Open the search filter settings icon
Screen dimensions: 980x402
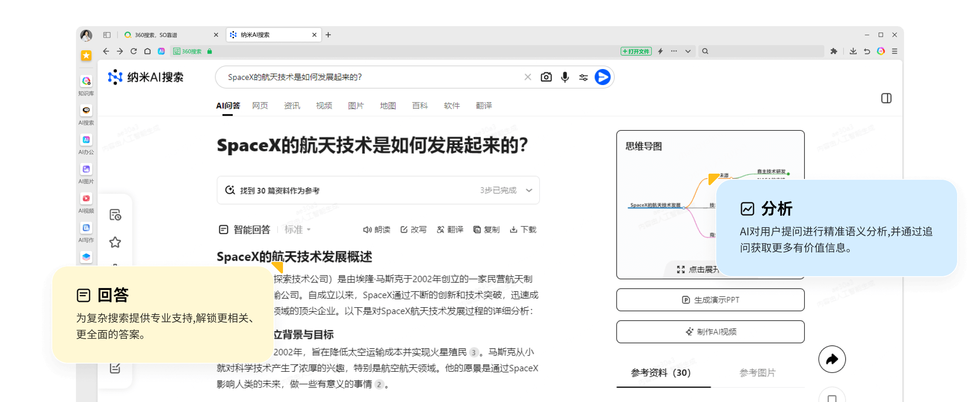pos(583,77)
